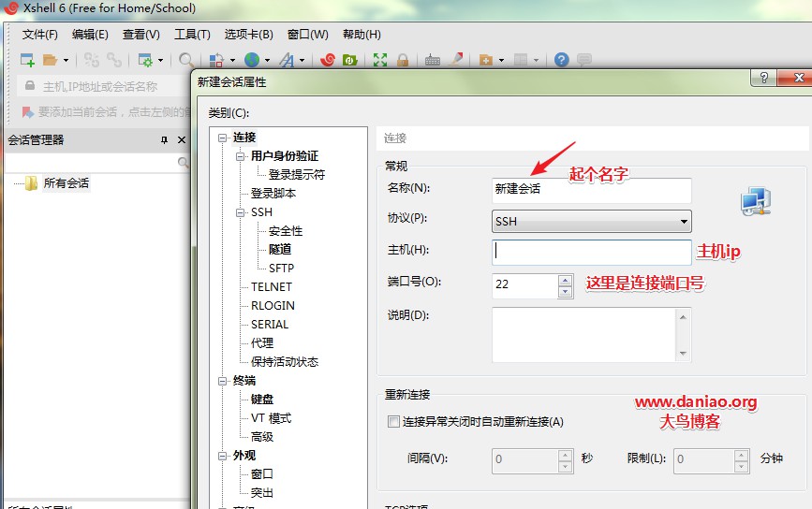Open the 查看(V) menu
The image size is (812, 509).
[140, 35]
